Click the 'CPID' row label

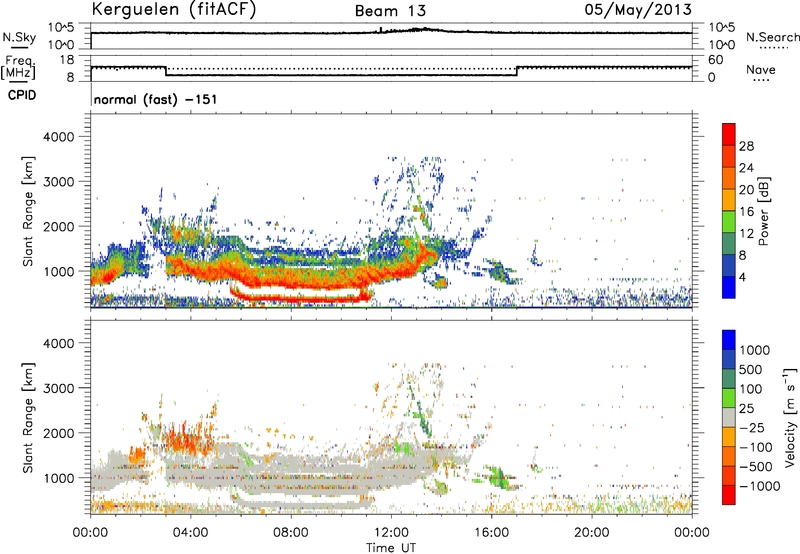[22, 95]
